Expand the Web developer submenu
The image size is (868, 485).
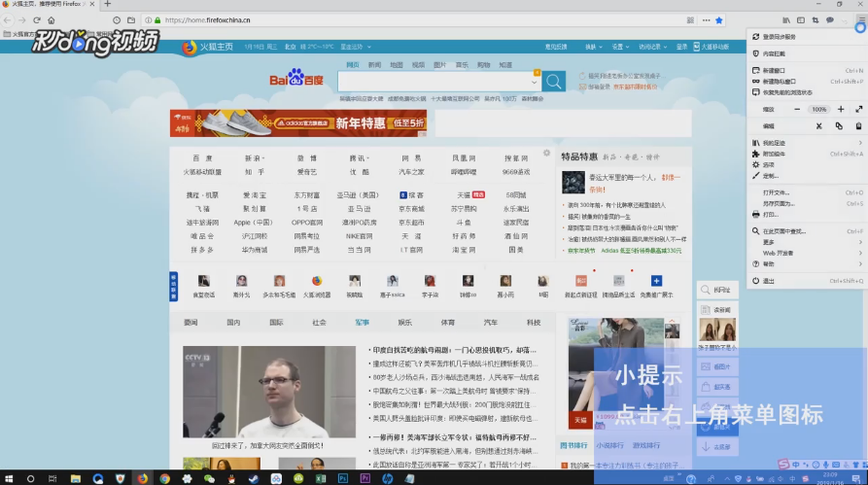pos(808,253)
